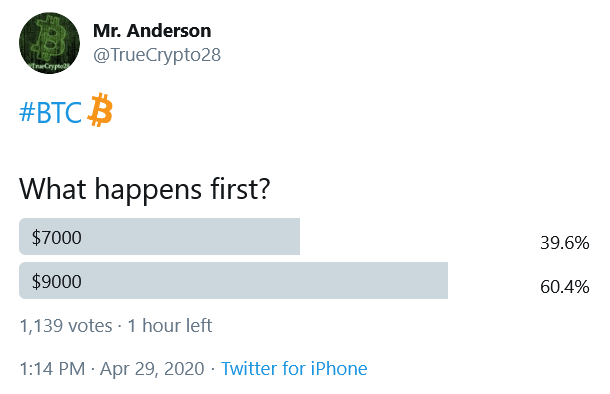Vote for the $7000 poll option
Screen dimensions: 610x394
(x=304, y=236)
